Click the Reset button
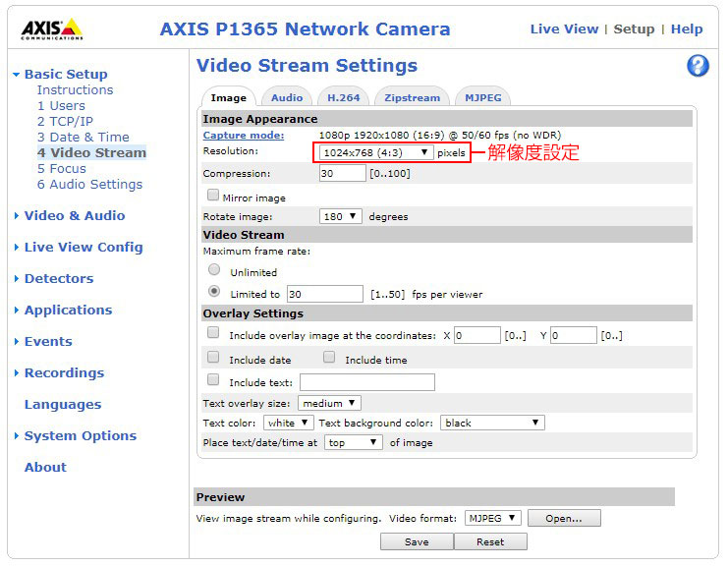Viewport: 728px width, 567px height. (490, 541)
